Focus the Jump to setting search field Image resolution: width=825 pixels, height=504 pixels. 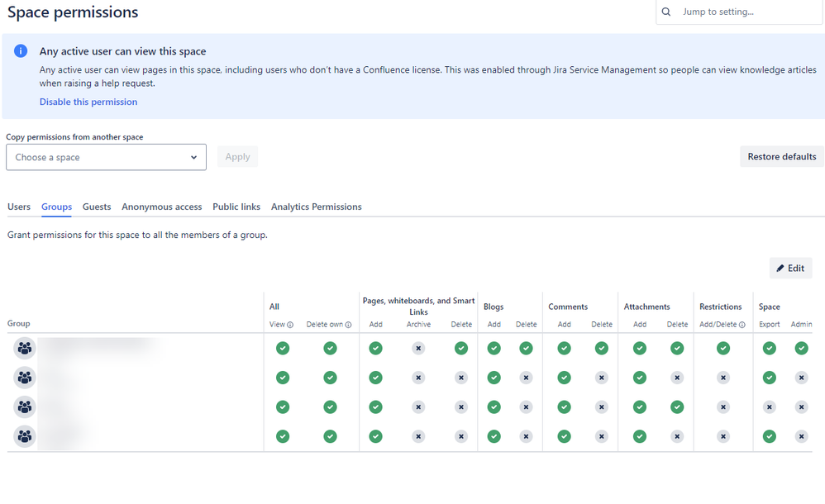[739, 12]
